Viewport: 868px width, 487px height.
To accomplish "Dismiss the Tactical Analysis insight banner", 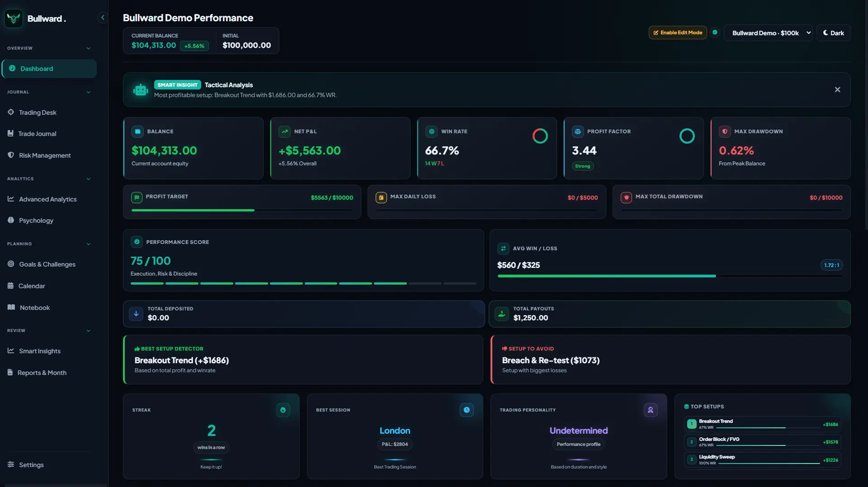I will (x=837, y=90).
